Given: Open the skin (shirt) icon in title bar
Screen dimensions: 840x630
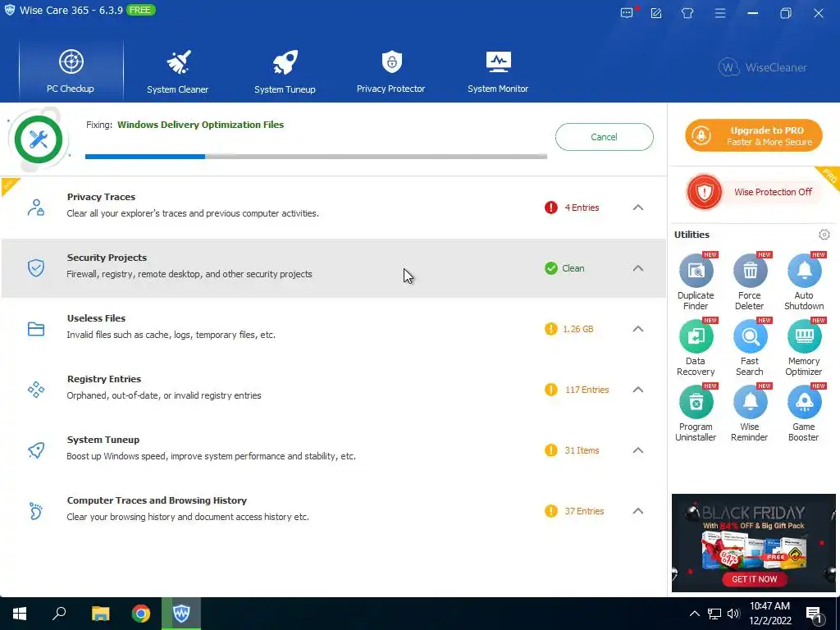Looking at the screenshot, I should coord(687,13).
